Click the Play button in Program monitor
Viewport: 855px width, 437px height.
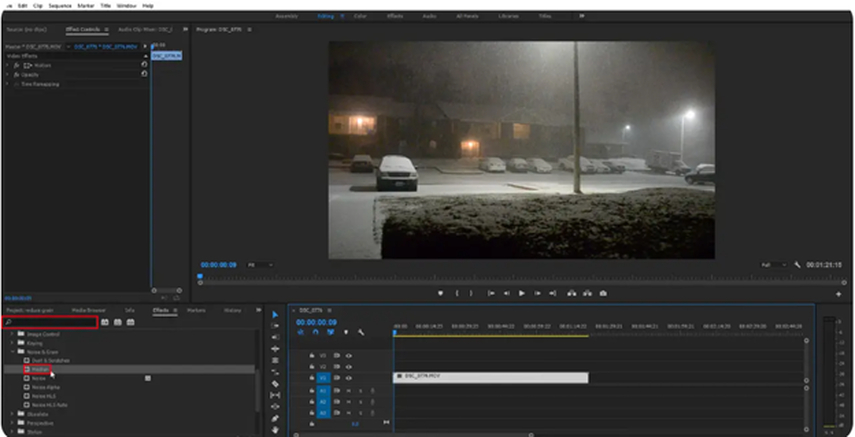521,293
